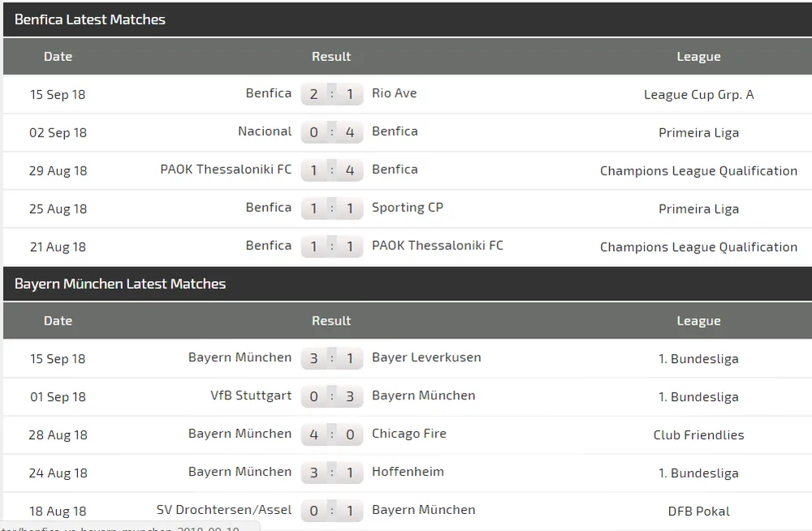Open the DFB Pokal competition page
This screenshot has width=812, height=531.
coord(698,511)
